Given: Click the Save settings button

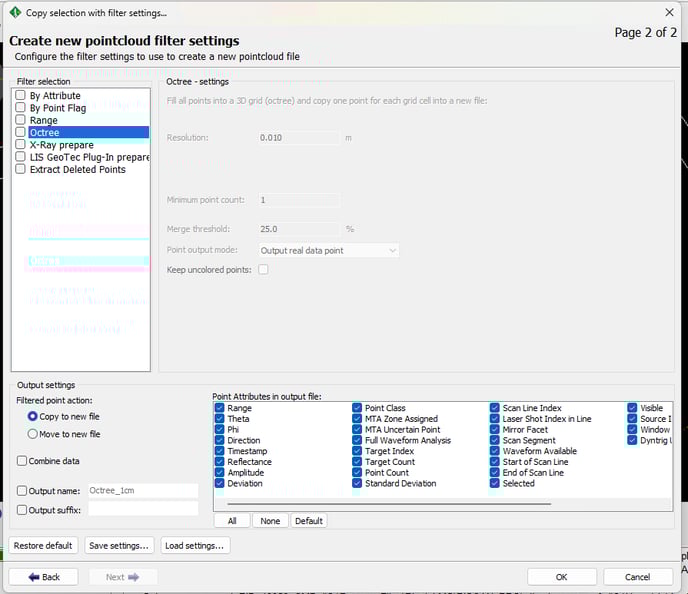Looking at the screenshot, I should click(x=119, y=546).
